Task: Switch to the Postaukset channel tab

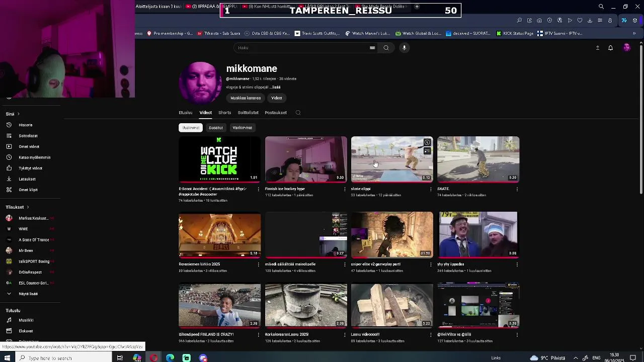Action: tap(276, 113)
